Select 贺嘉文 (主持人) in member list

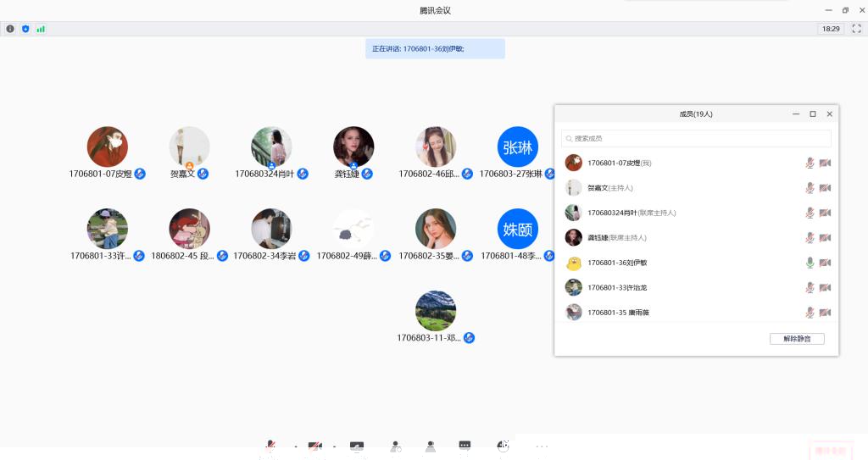(610, 188)
